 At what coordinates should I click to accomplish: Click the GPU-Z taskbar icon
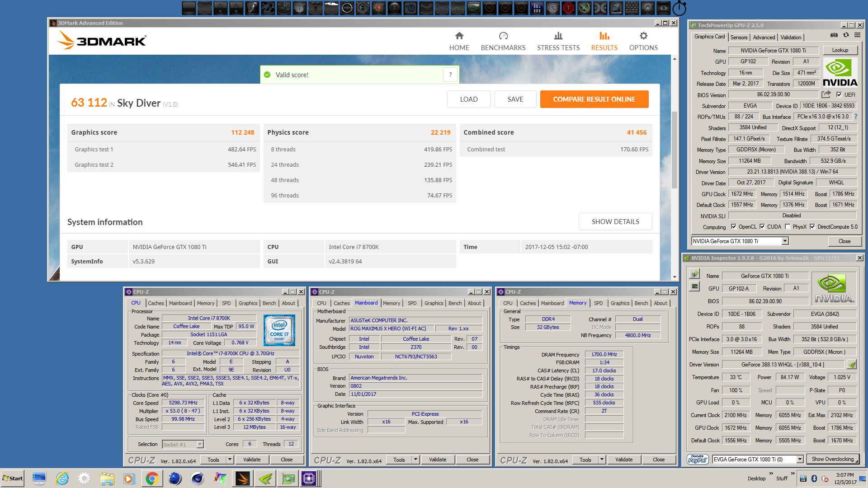pos(288,479)
